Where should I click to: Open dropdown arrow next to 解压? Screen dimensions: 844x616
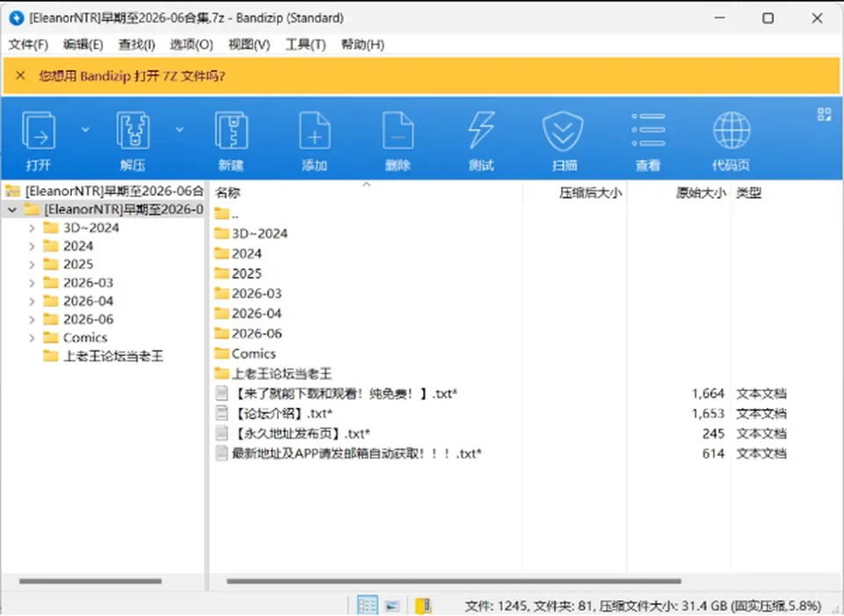(179, 129)
